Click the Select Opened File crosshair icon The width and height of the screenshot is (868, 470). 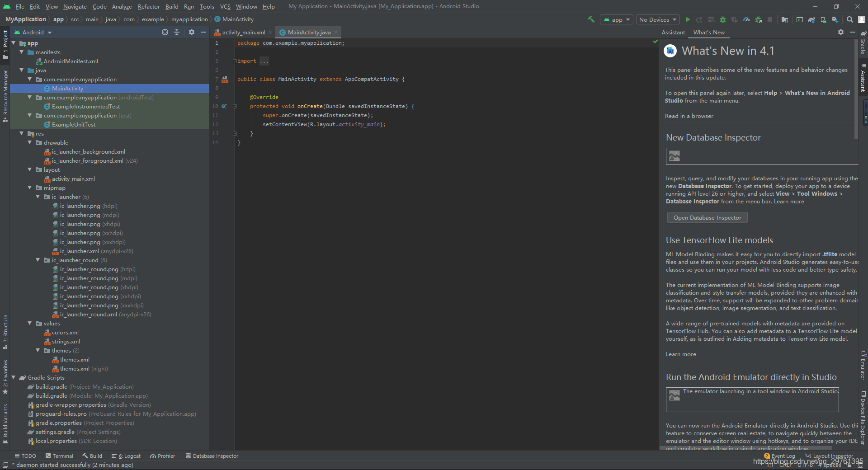(x=165, y=32)
